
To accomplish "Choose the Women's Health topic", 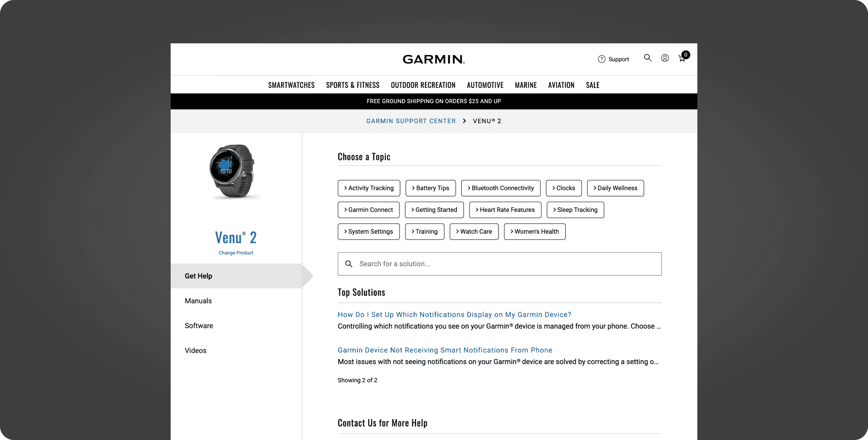I will point(535,231).
